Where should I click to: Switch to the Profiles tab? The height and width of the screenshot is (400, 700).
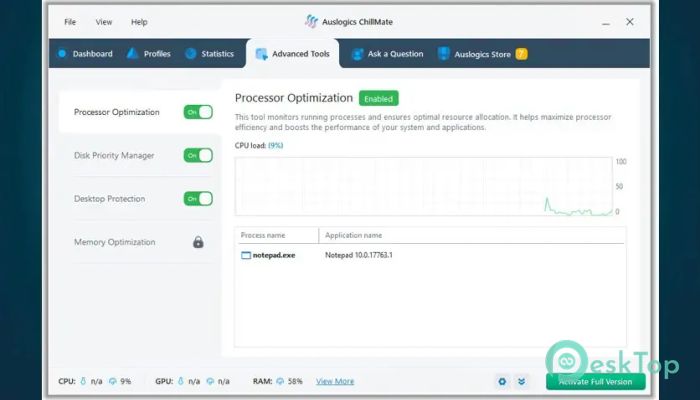coord(149,54)
